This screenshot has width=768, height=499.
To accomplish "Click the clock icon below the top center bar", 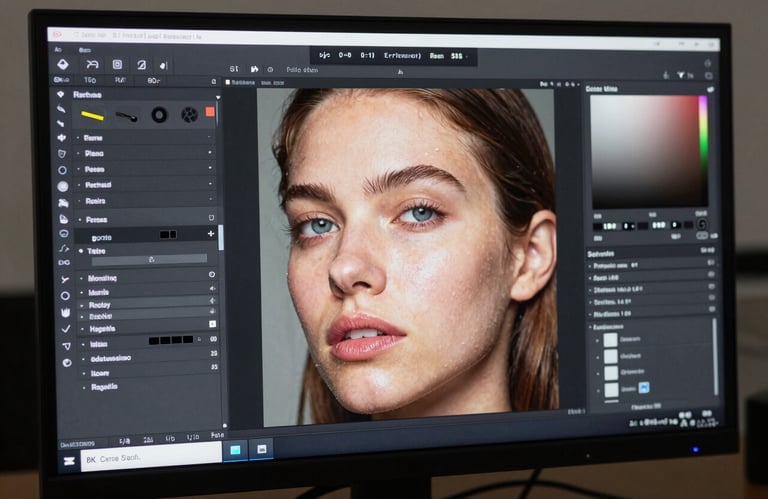I will tap(270, 70).
